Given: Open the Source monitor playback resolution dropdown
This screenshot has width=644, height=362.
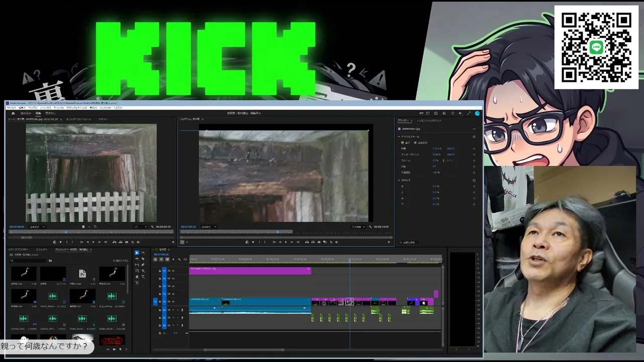Looking at the screenshot, I should click(x=140, y=227).
